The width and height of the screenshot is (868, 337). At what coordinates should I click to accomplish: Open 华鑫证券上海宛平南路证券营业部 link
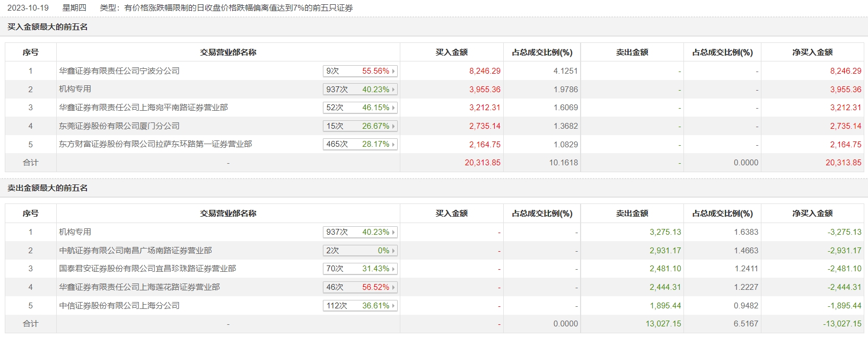click(x=143, y=108)
